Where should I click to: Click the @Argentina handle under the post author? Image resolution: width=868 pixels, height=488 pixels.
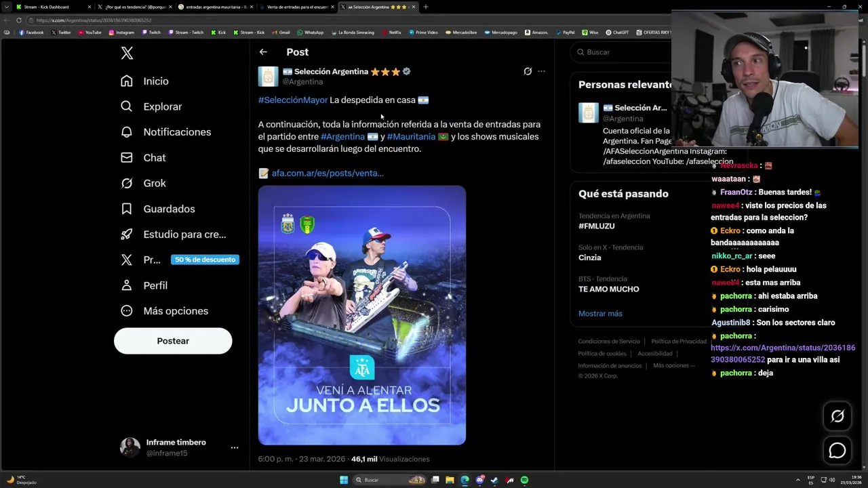tap(302, 82)
